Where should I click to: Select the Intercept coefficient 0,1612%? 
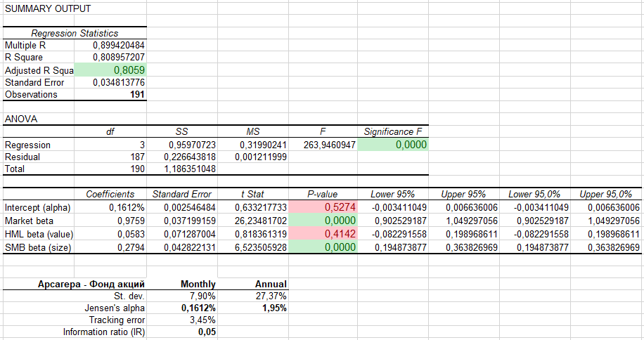point(127,207)
